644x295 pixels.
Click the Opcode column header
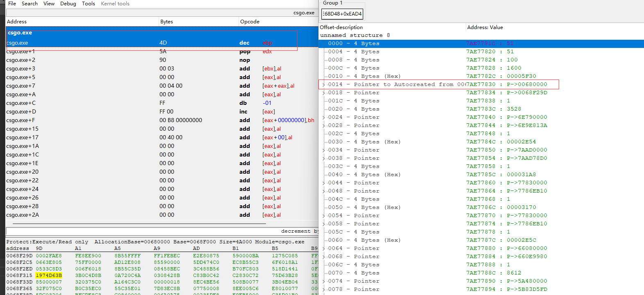pyautogui.click(x=250, y=22)
